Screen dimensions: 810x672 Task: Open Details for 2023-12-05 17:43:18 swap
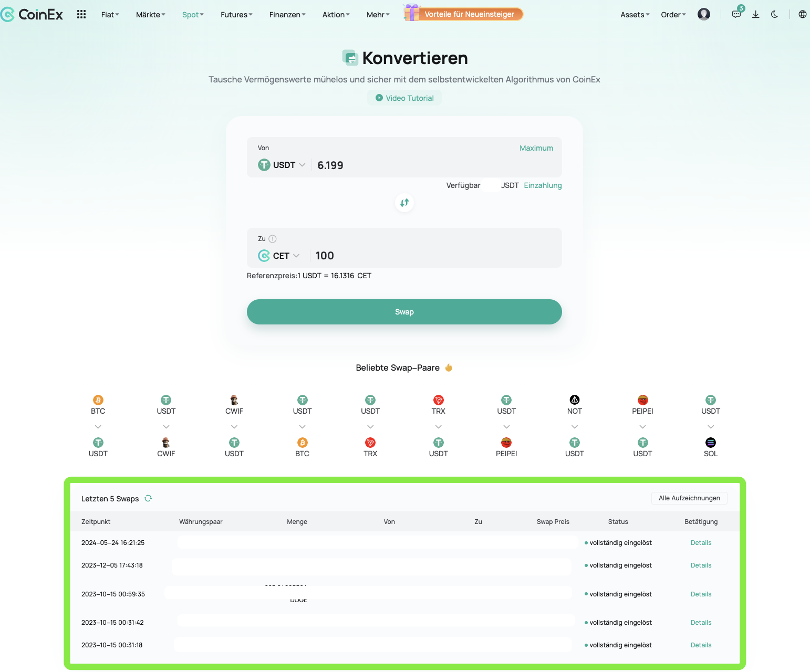pos(701,565)
